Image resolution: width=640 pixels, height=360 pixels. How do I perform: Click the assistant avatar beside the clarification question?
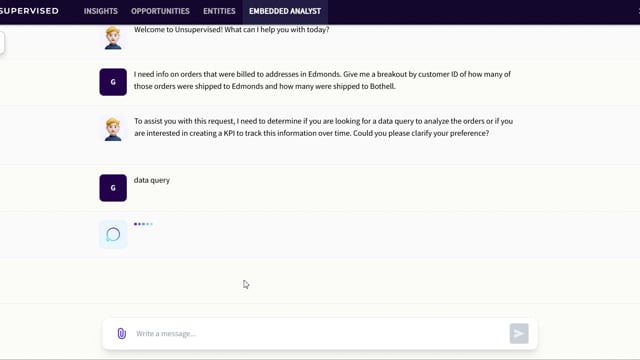[x=113, y=129]
